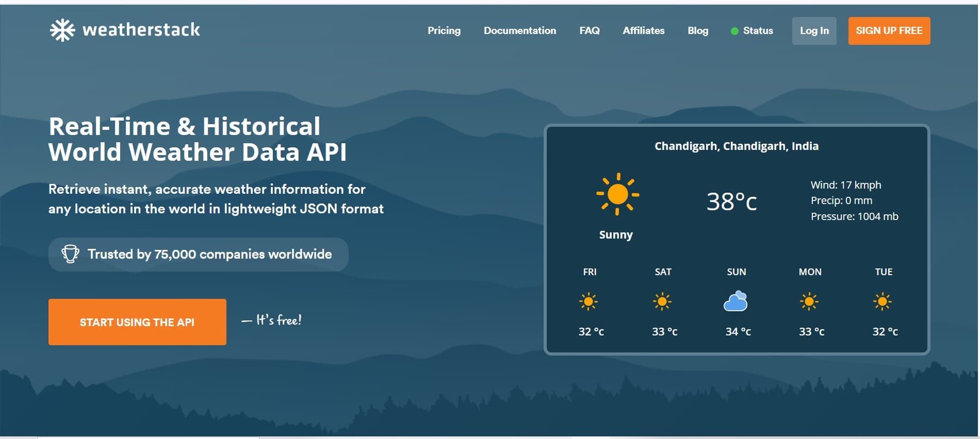Click the SAT sun forecast icon
The width and height of the screenshot is (980, 439).
pyautogui.click(x=662, y=301)
